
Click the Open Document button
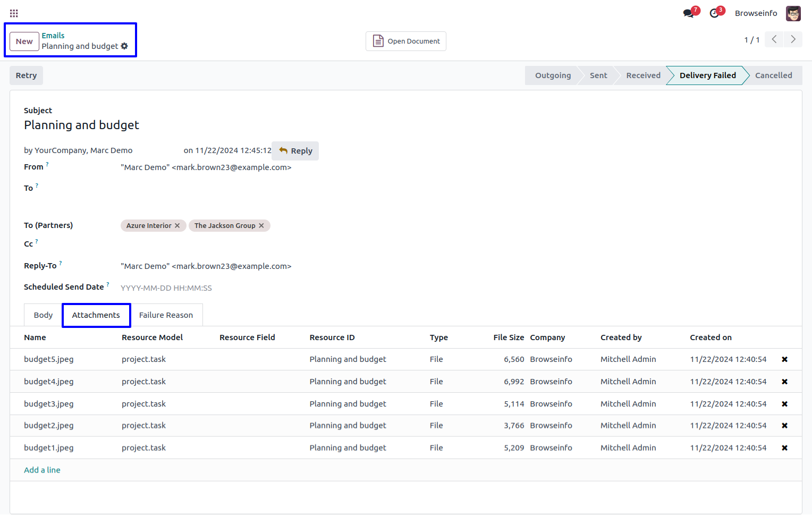pyautogui.click(x=406, y=41)
